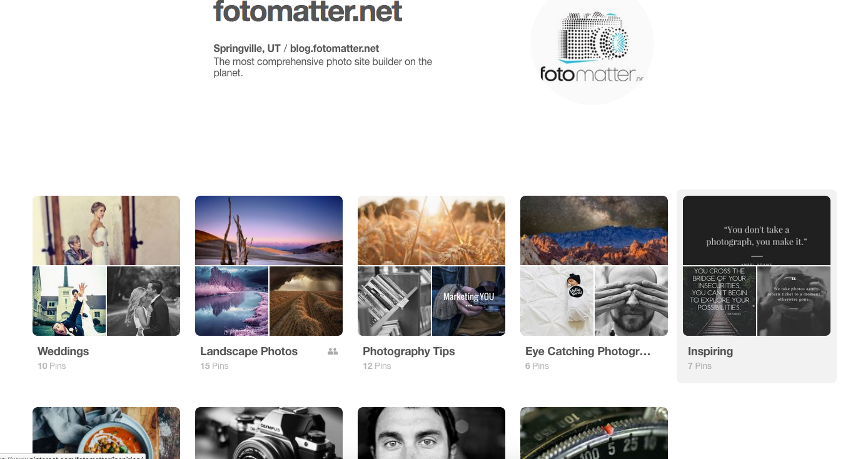Screen dimensions: 868x459
Task: Select the black-and-white kissing couple thumbnail
Action: pyautogui.click(x=144, y=301)
